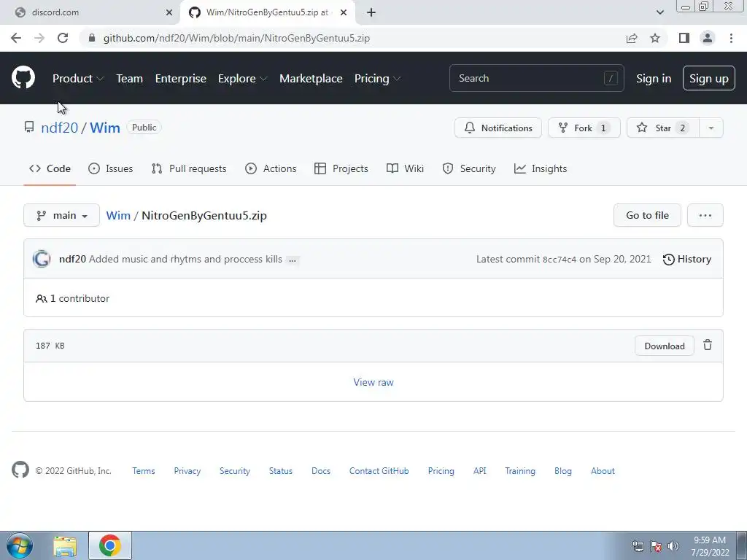This screenshot has height=560, width=747.
Task: Click Chrome icon in taskbar
Action: (x=109, y=545)
